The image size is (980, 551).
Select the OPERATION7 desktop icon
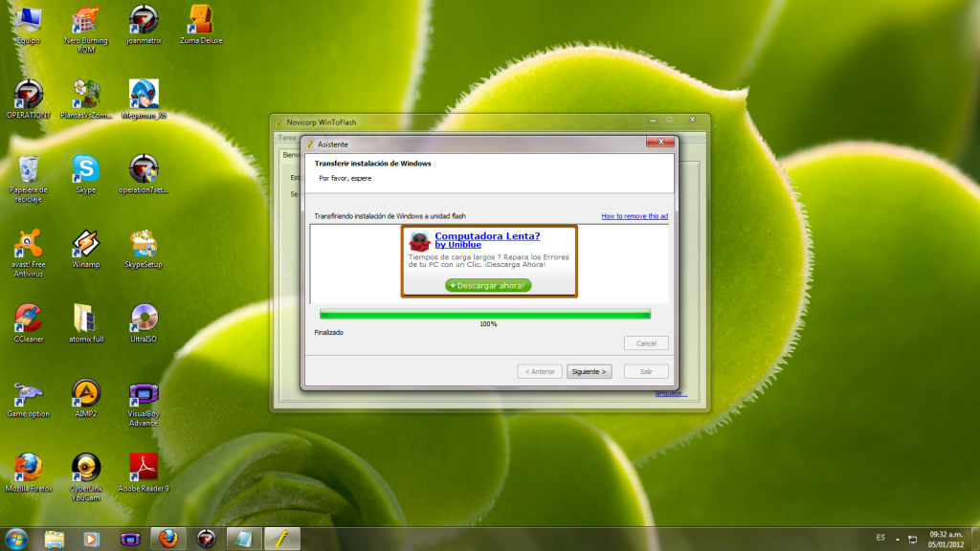[x=28, y=99]
